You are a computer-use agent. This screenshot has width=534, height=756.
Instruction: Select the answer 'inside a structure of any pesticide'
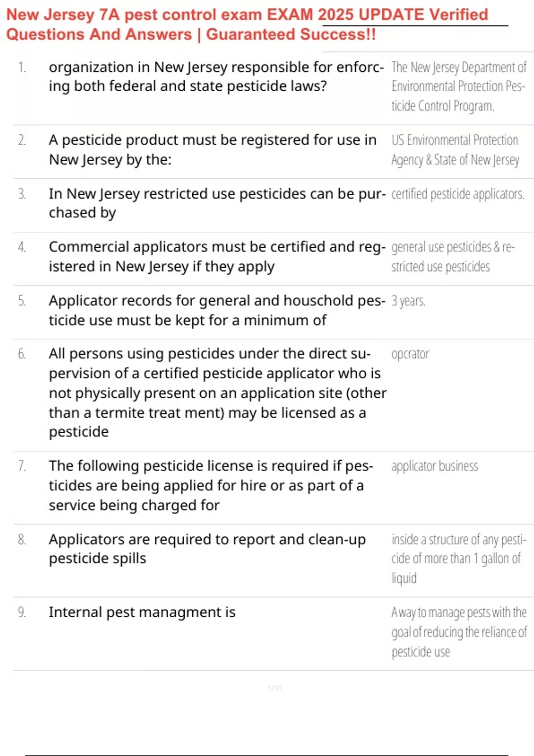tap(458, 559)
